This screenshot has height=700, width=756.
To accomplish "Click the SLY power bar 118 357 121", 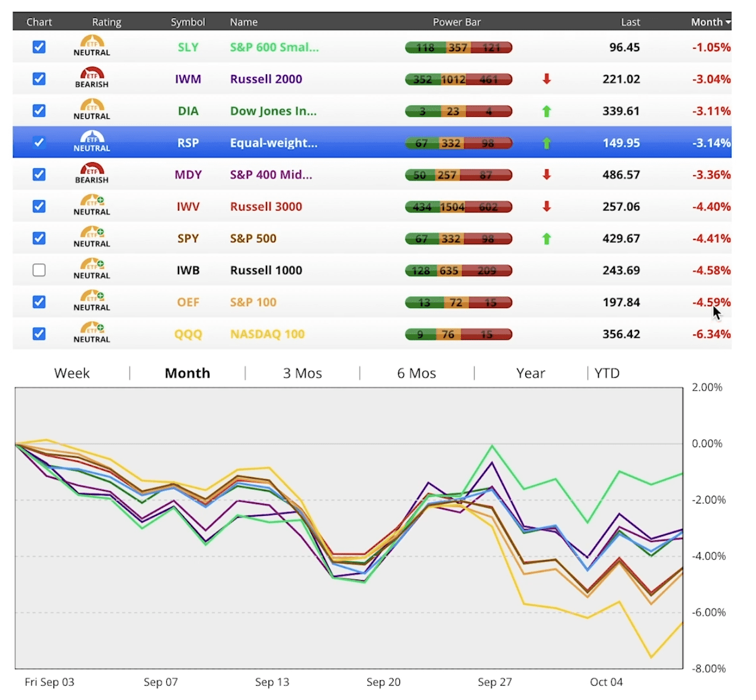I will (x=459, y=47).
